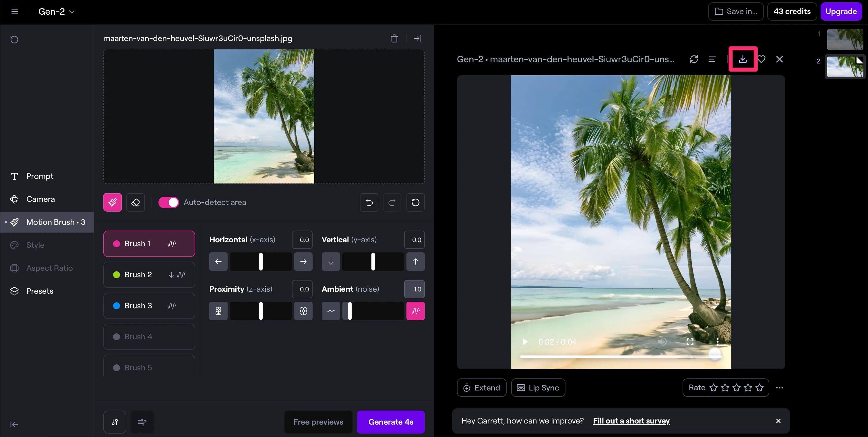The width and height of the screenshot is (868, 437).
Task: Open the Camera settings tab
Action: 40,199
